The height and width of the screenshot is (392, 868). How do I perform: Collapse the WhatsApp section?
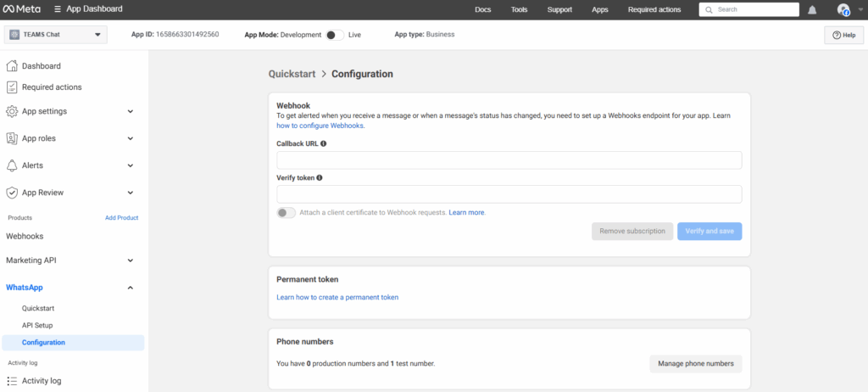point(130,288)
